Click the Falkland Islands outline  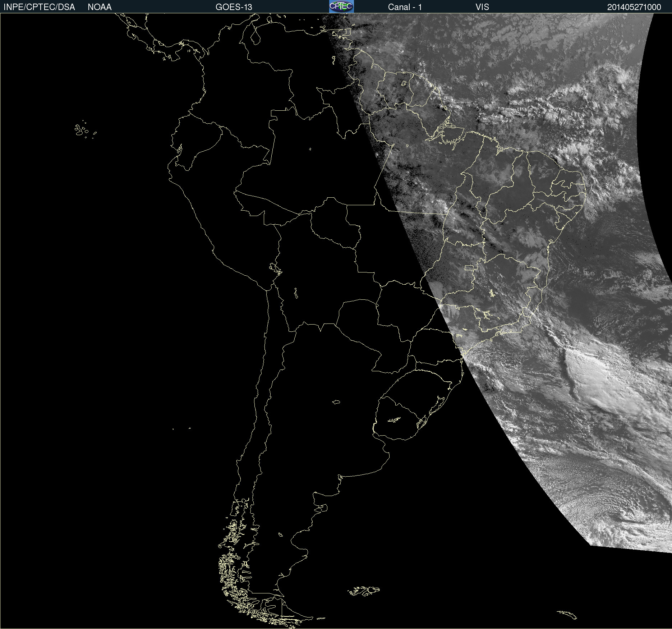pos(364,591)
